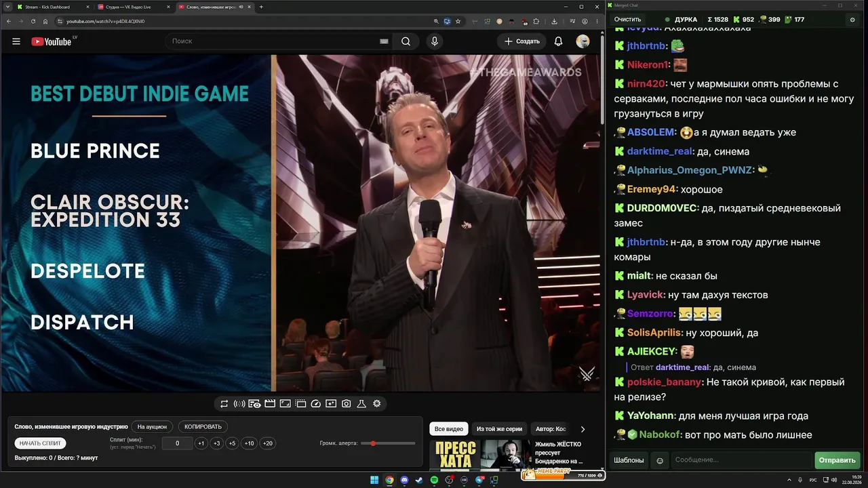Click the speedometer playback speed icon
The width and height of the screenshot is (868, 488).
315,404
